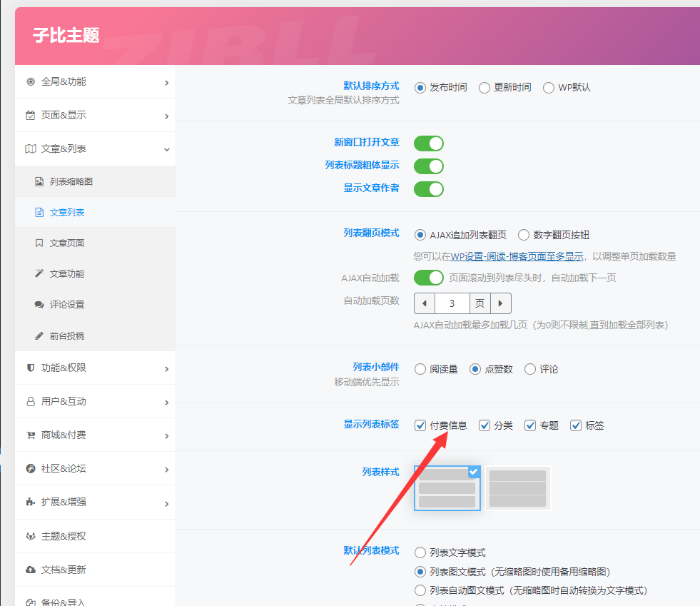Click the 文档&更新 cloud icon
Viewport: 700px width, 606px height.
tap(32, 569)
